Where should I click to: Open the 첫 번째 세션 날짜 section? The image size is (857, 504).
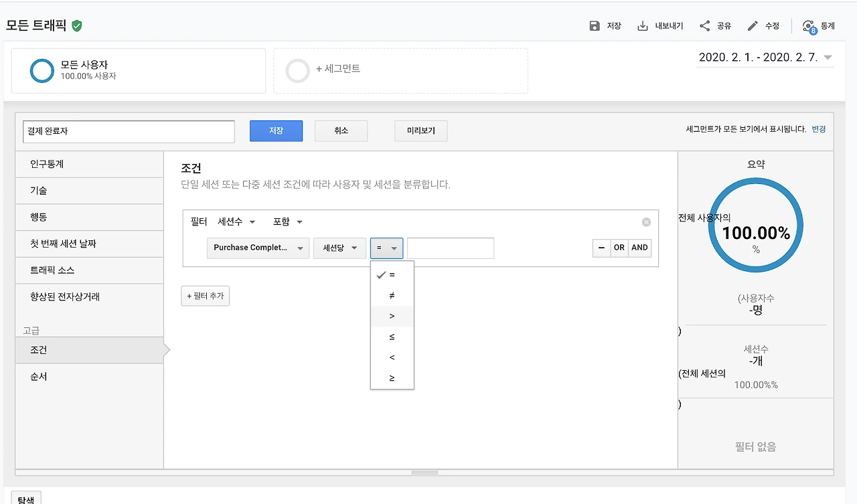[89, 244]
